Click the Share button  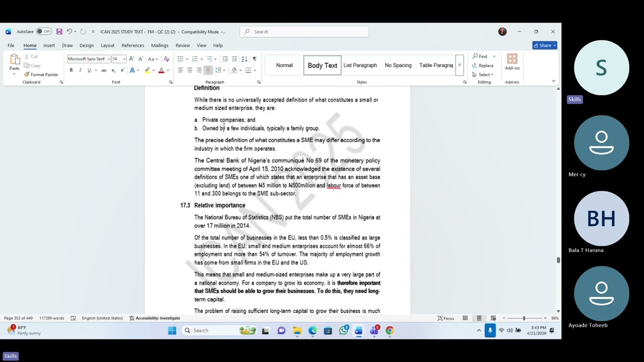(545, 45)
